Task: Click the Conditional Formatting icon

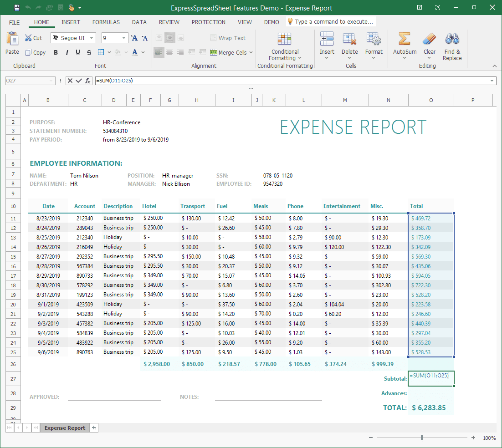Action: tap(284, 39)
